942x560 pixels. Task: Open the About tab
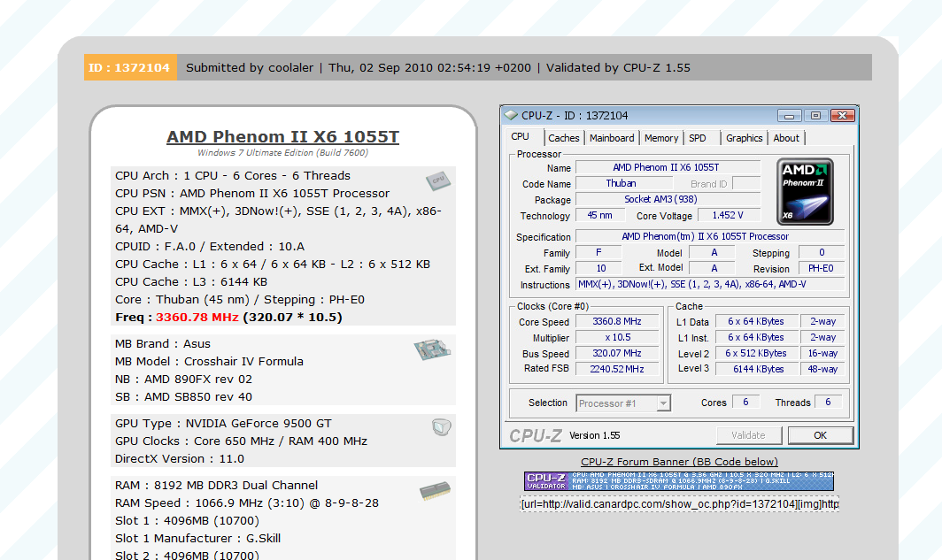click(786, 138)
